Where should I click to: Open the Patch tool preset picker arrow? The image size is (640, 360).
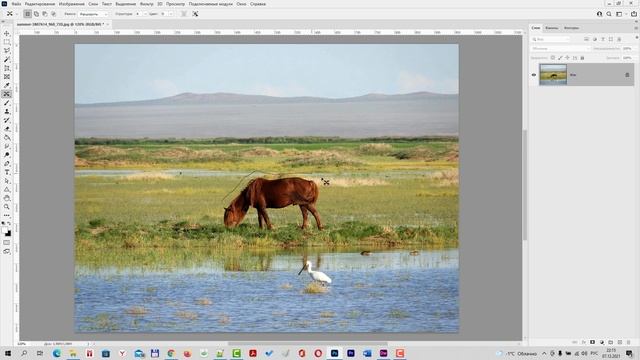(17, 14)
